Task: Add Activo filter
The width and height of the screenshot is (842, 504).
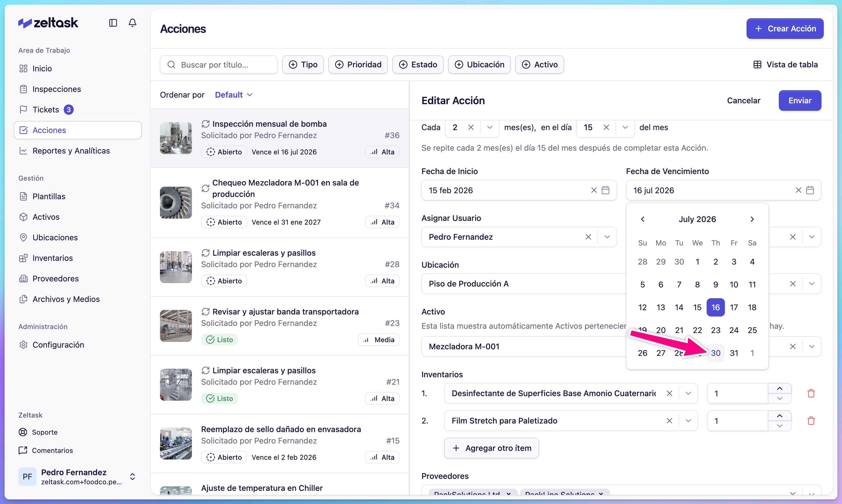Action: (x=539, y=64)
